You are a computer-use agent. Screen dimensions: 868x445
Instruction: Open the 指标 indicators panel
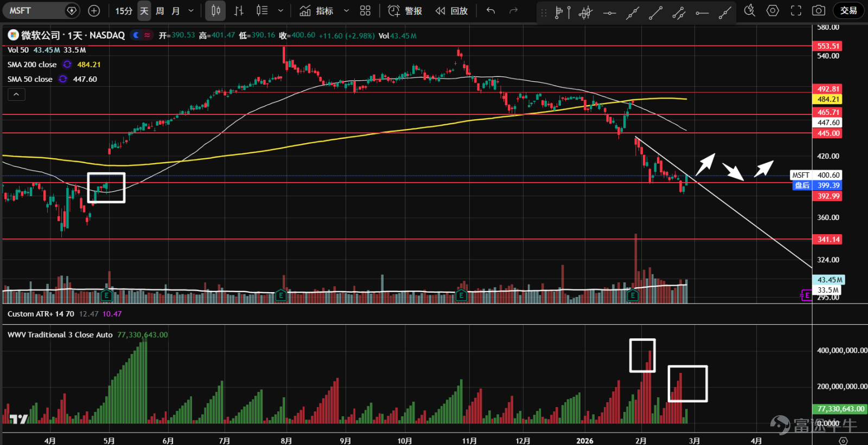click(x=317, y=10)
